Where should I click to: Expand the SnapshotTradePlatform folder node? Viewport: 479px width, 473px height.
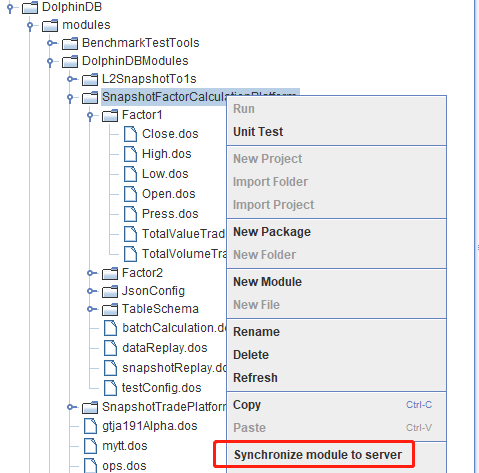click(x=70, y=407)
